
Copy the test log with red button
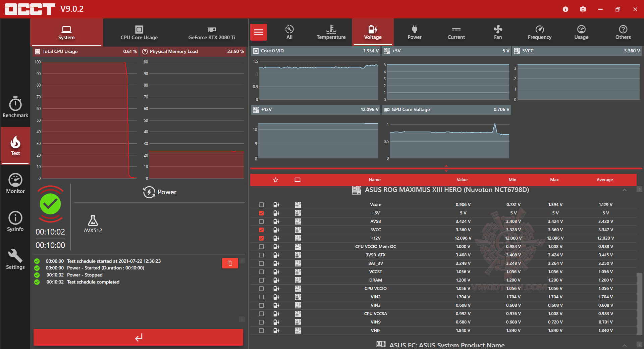coord(230,263)
